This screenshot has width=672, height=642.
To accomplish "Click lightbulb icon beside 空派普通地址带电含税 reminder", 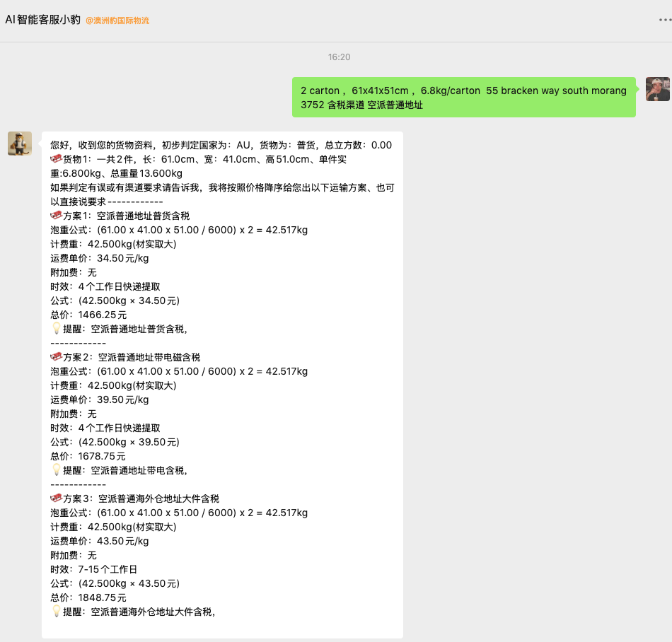I will [x=57, y=470].
